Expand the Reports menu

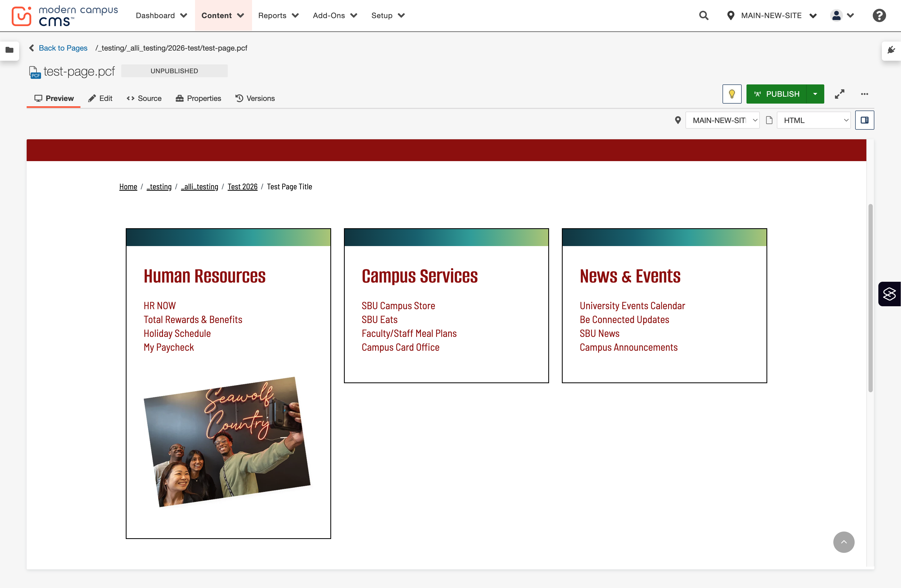[x=278, y=15]
